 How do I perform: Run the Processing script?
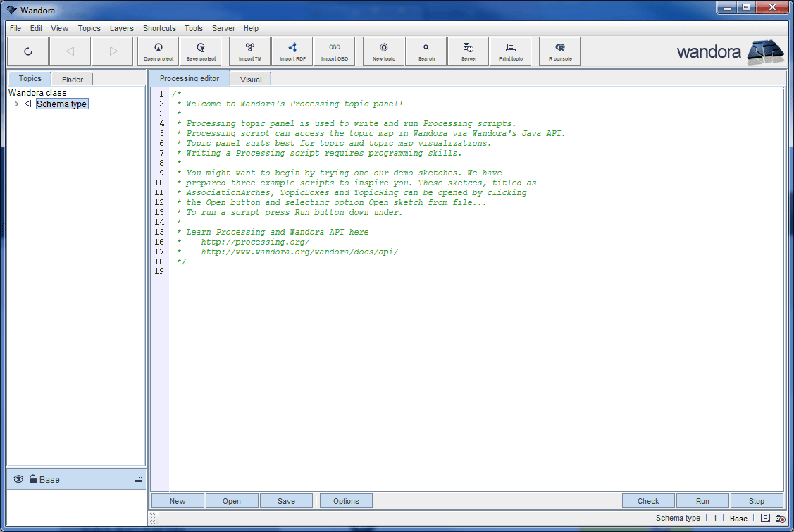point(702,500)
